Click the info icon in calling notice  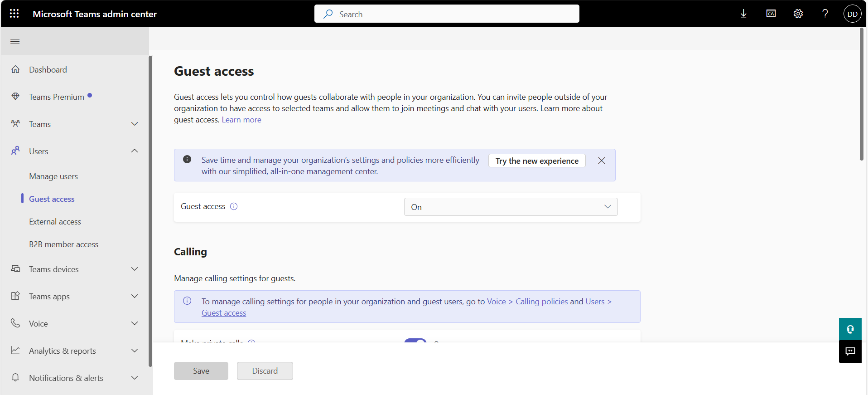(x=187, y=301)
